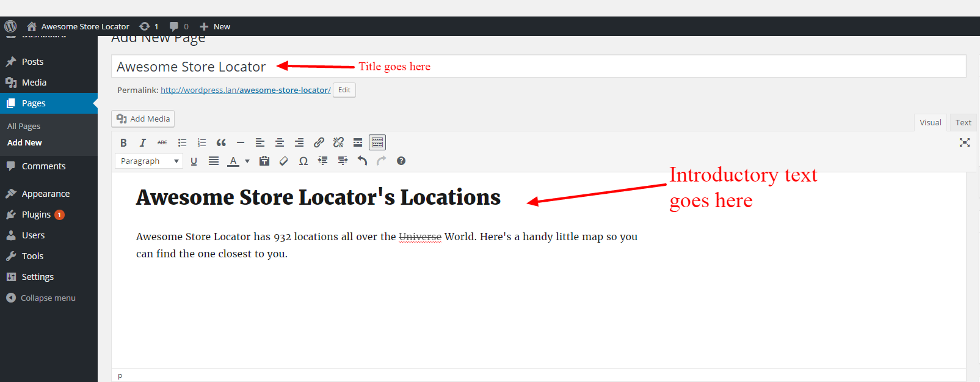This screenshot has height=382, width=980.
Task: Open the New content menu
Action: click(x=215, y=26)
